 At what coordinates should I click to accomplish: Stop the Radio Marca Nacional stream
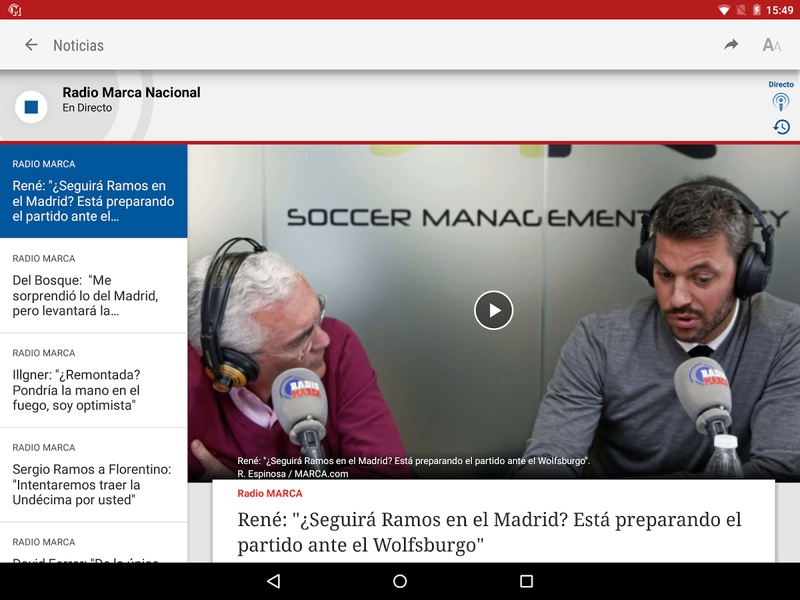pos(31,107)
